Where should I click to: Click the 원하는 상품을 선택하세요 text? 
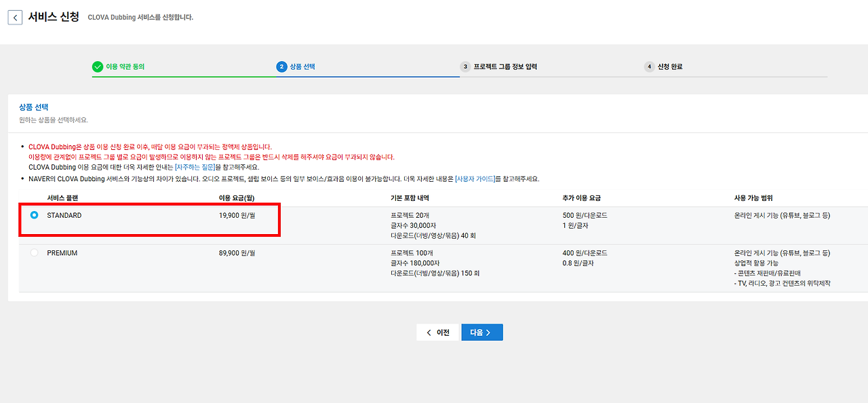click(54, 119)
